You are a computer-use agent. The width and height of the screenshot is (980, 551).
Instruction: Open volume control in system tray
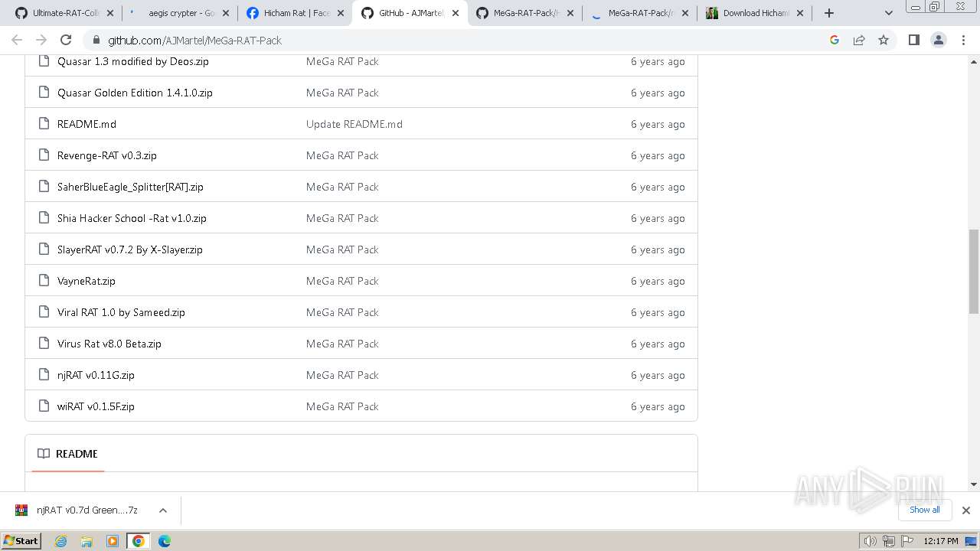tap(871, 541)
